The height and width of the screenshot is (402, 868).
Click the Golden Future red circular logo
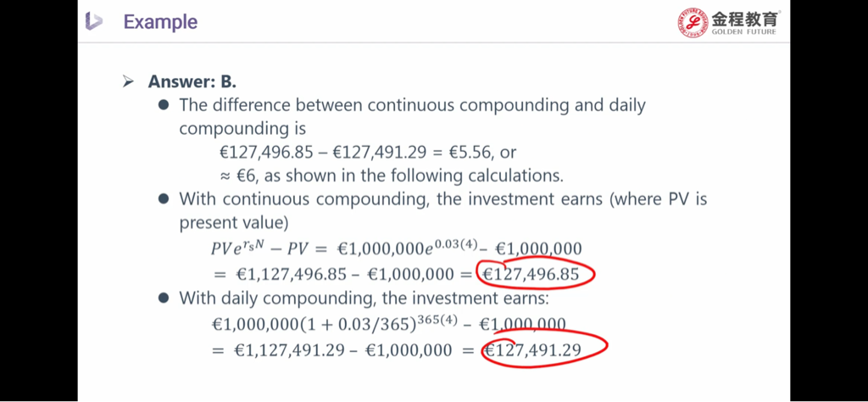click(692, 23)
